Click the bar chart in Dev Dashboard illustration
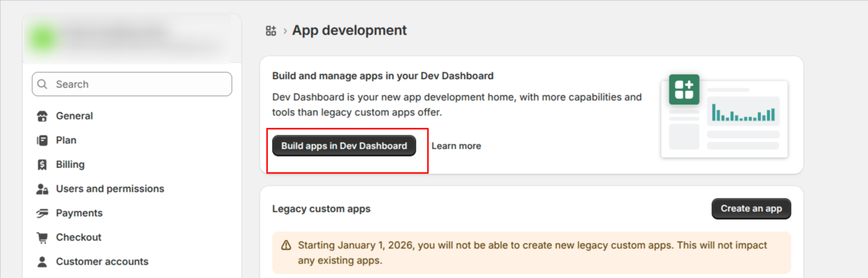This screenshot has height=278, width=868. (x=743, y=112)
